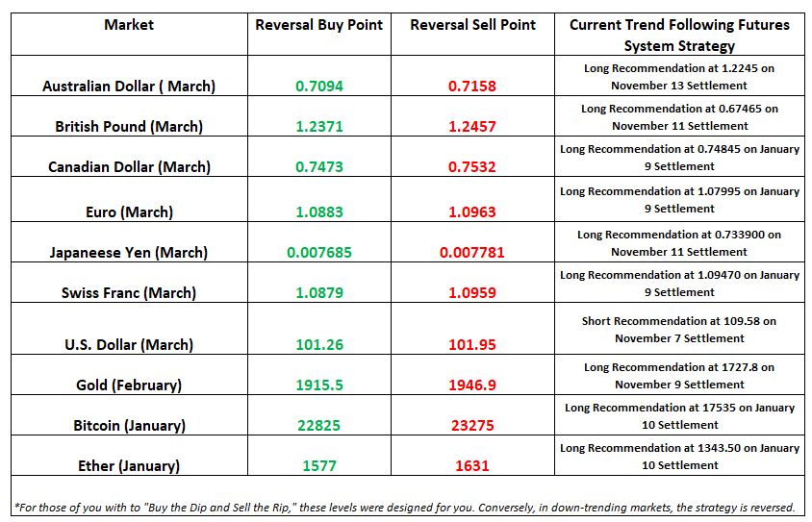Click the buy point 22825

point(319,425)
